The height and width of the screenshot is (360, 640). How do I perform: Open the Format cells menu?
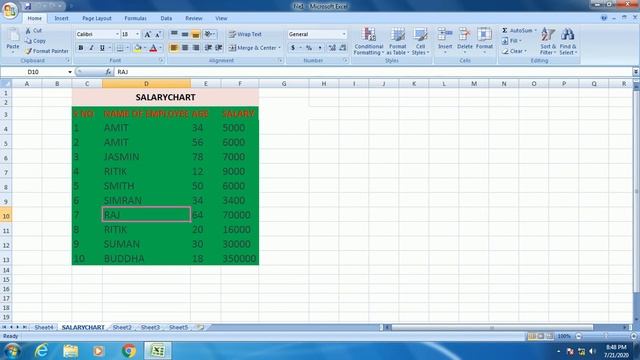(484, 40)
